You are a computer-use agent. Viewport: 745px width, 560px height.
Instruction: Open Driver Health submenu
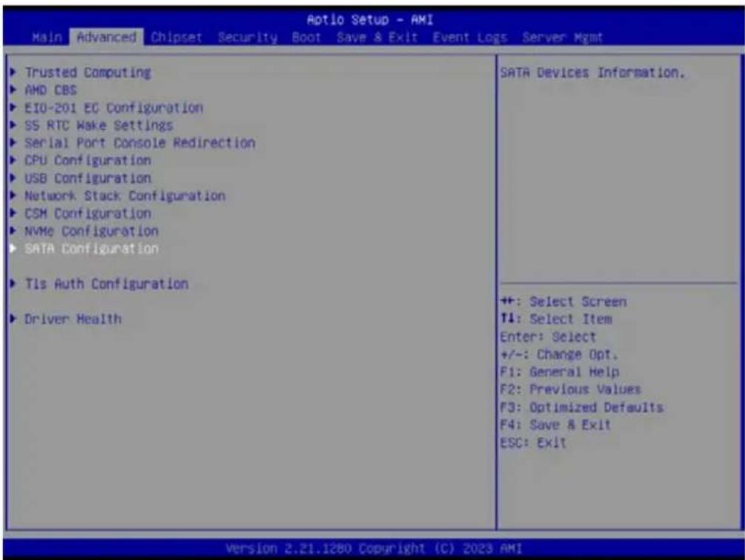(x=73, y=319)
